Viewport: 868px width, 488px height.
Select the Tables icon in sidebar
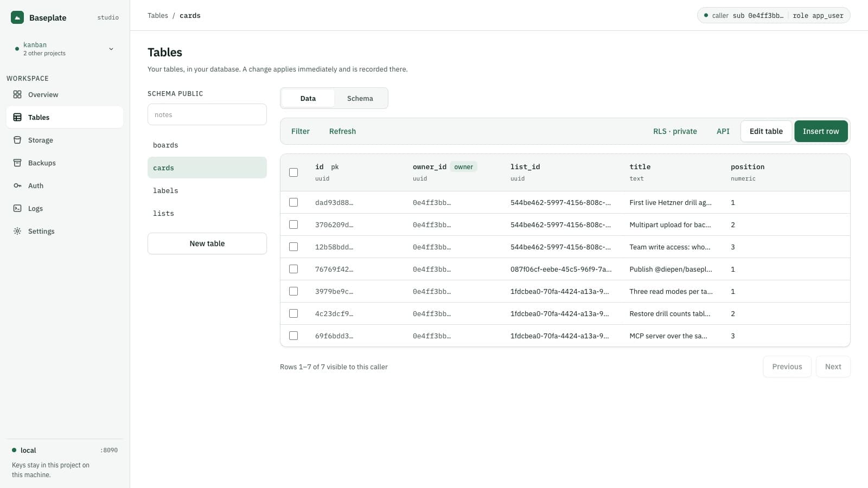[17, 117]
